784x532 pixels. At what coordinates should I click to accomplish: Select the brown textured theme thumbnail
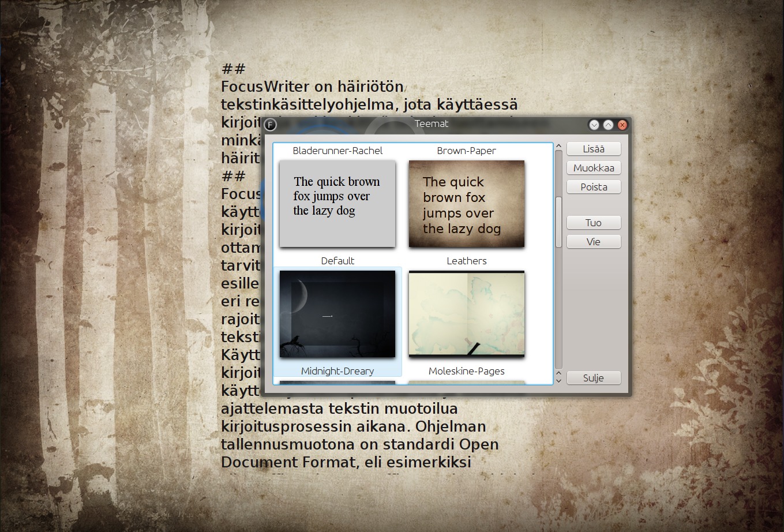pyautogui.click(x=467, y=204)
